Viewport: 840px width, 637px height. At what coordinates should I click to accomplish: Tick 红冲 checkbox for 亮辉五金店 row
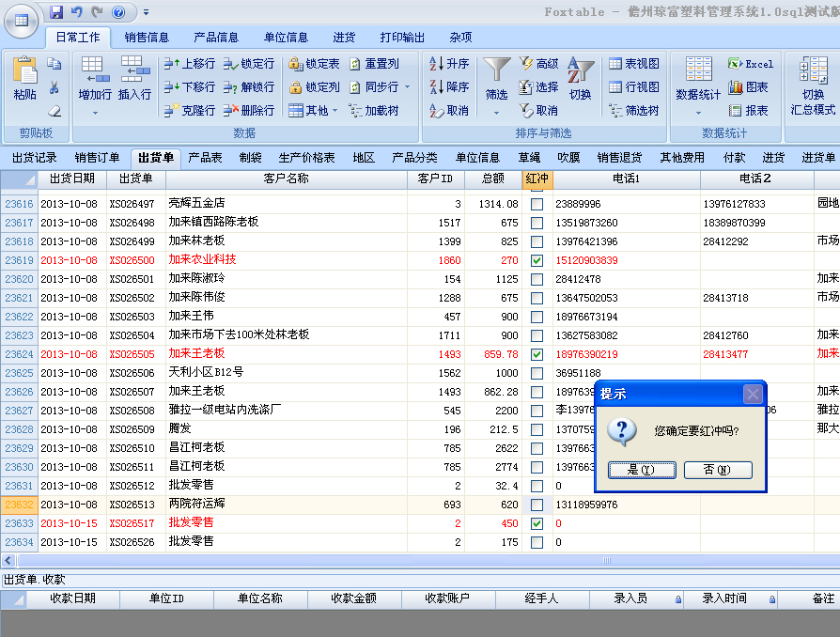pyautogui.click(x=537, y=204)
